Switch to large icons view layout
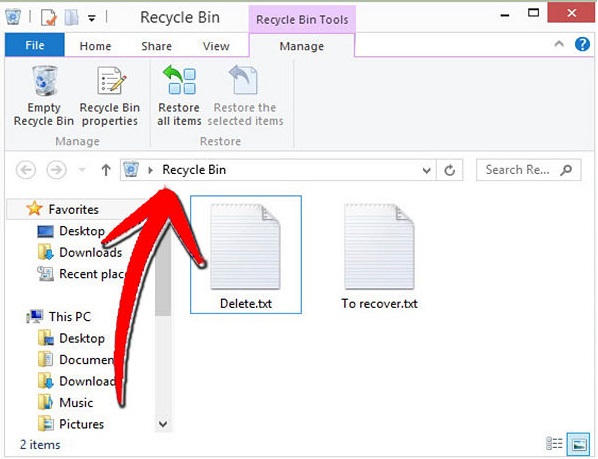The height and width of the screenshot is (459, 598). [579, 444]
